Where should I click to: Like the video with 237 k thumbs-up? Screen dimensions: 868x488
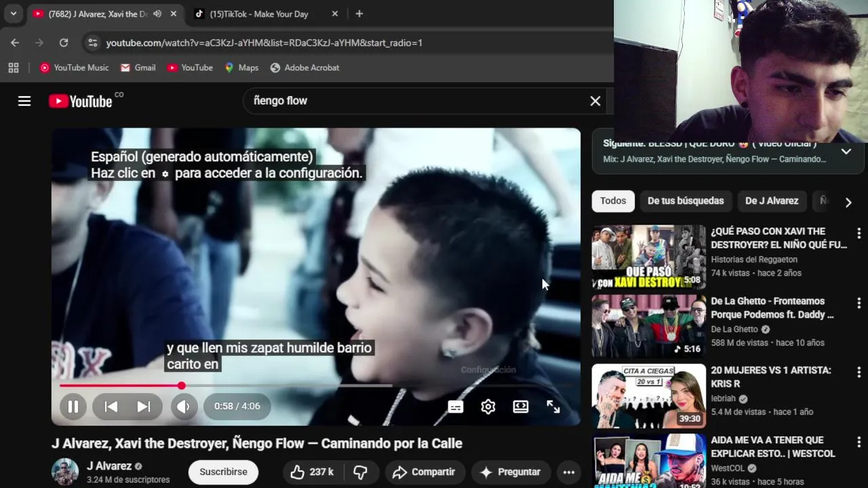coord(313,472)
